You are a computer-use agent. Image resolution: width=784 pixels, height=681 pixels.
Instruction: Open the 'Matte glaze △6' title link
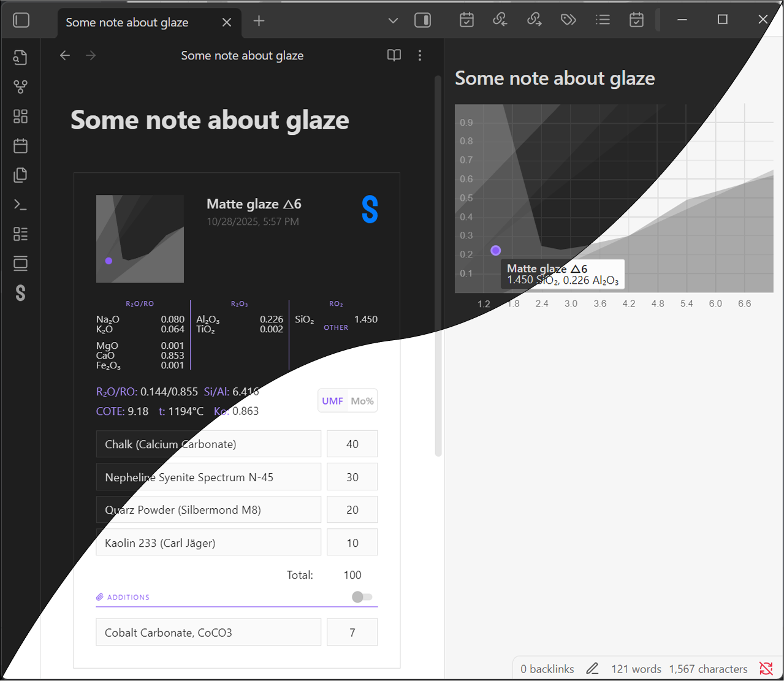tap(254, 204)
